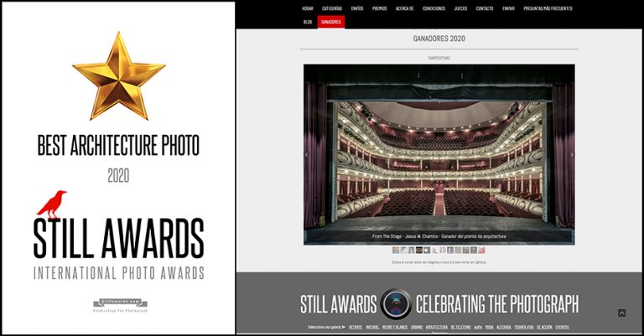This screenshot has height=336, width=644.
Task: Open the HOGAR menu item
Action: (308, 8)
